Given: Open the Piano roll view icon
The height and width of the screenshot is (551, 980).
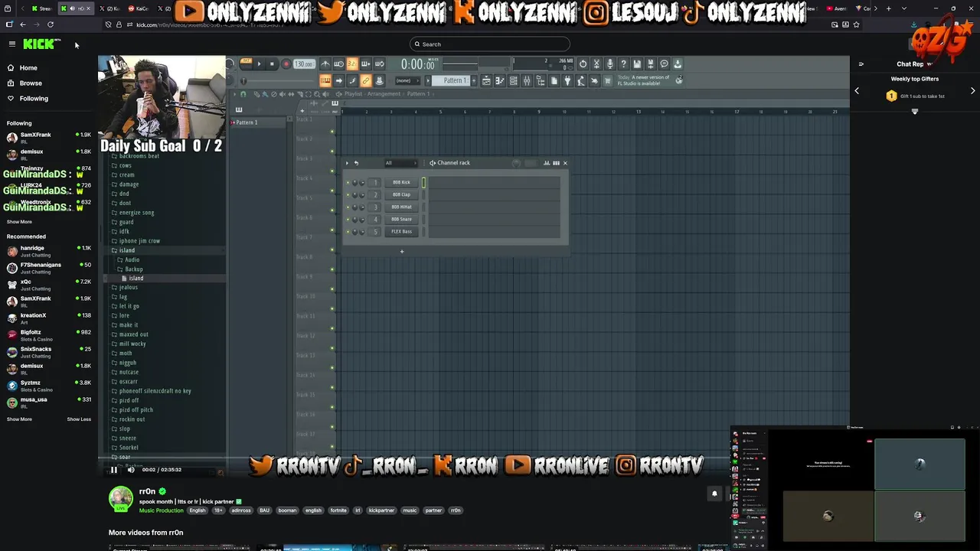Looking at the screenshot, I should tap(499, 80).
